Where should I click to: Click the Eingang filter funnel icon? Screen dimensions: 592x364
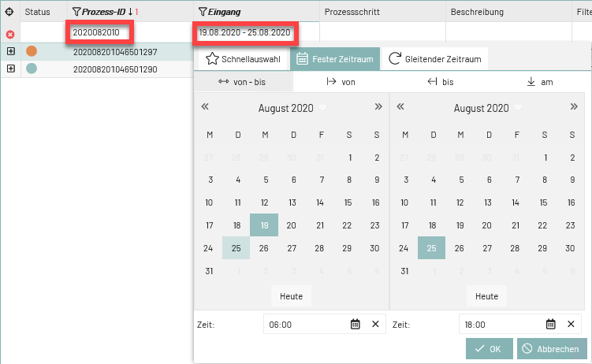pyautogui.click(x=203, y=12)
